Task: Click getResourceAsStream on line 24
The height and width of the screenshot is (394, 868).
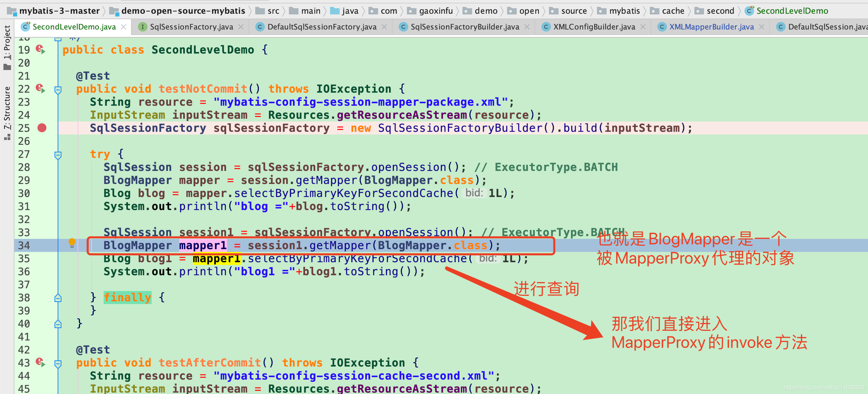Action: 402,115
